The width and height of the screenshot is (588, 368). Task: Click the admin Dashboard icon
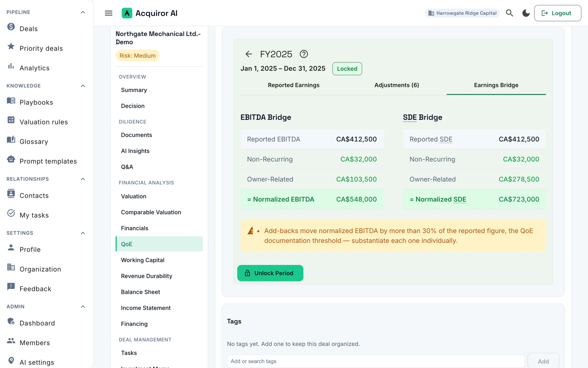[x=11, y=321]
